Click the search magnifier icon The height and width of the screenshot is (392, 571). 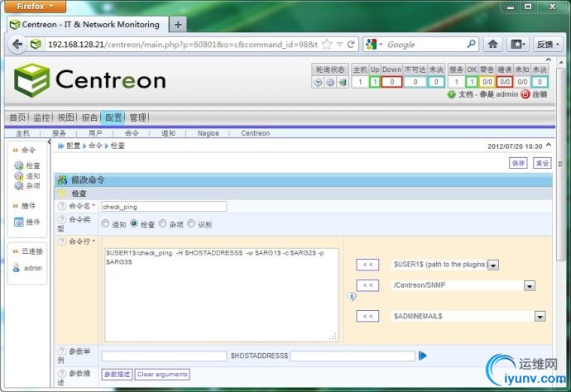point(471,44)
